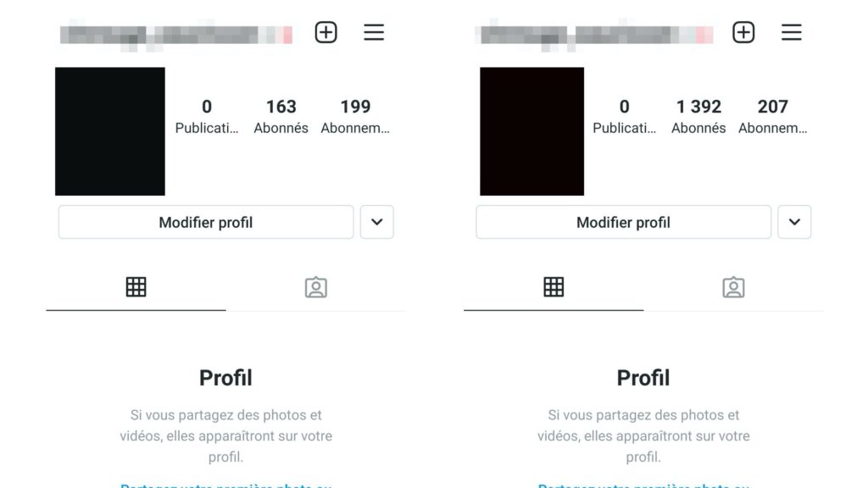The image size is (868, 488).
Task: Open the 199 Abonnements following list
Action: (x=355, y=116)
